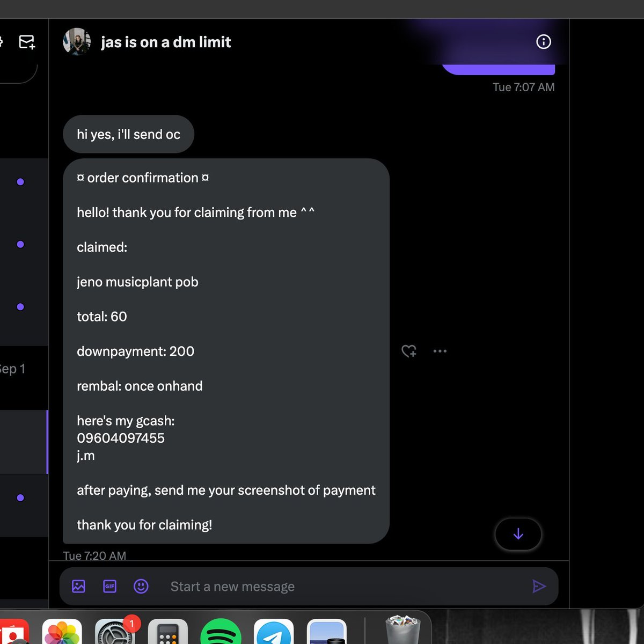Viewport: 644px width, 644px height.
Task: Open the emoji picker
Action: [x=141, y=586]
